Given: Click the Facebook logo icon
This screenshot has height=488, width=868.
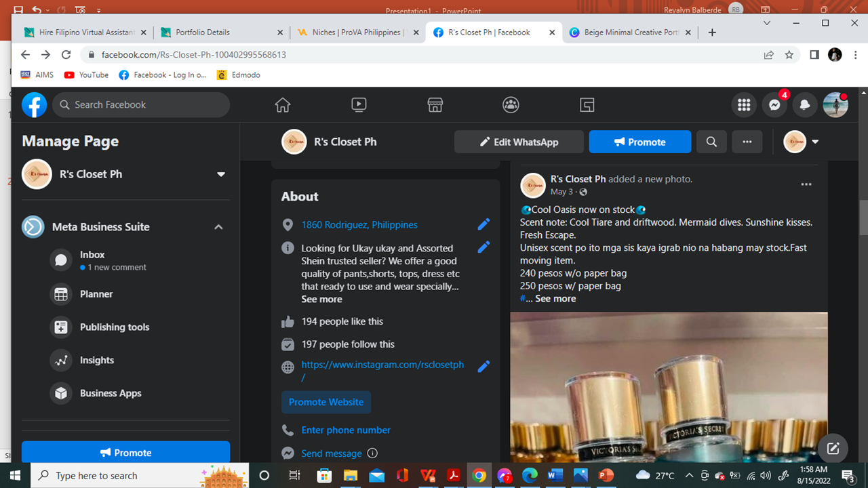Looking at the screenshot, I should [x=34, y=105].
